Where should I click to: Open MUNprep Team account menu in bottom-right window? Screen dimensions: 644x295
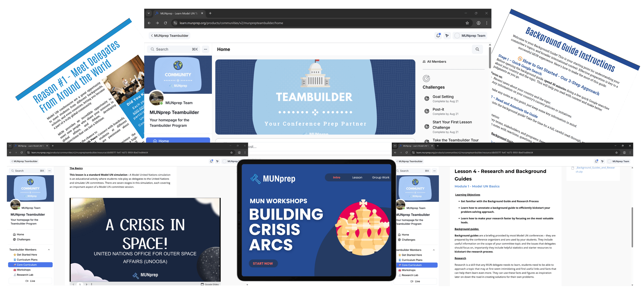point(619,161)
